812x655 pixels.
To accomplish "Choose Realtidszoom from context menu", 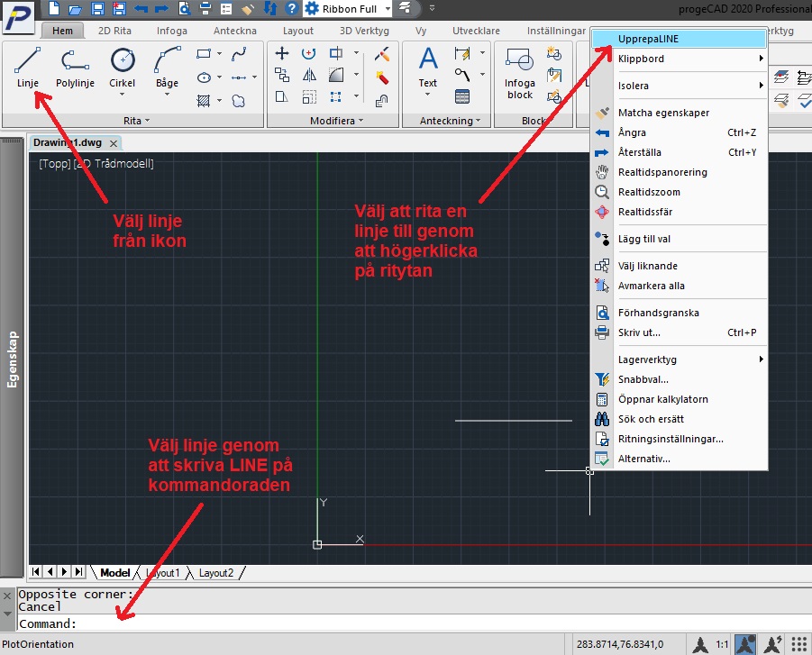I will (679, 192).
